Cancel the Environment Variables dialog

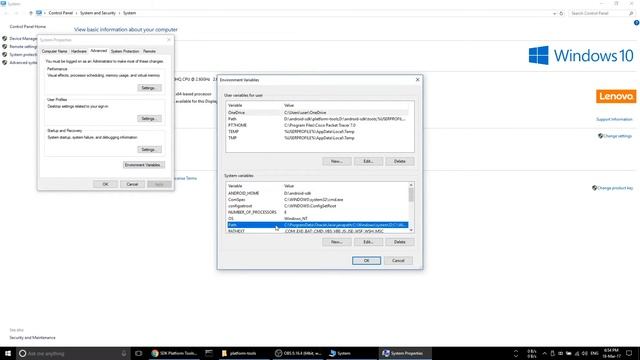point(398,260)
